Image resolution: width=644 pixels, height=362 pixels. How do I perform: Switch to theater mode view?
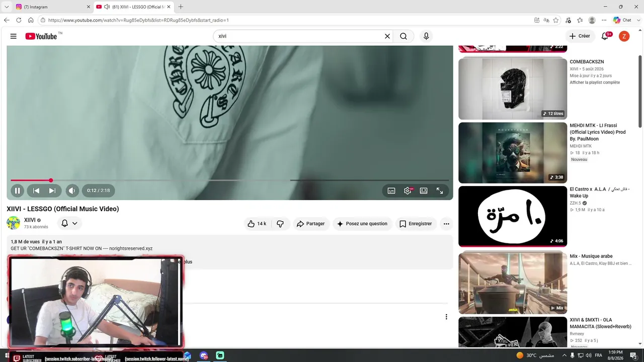(x=424, y=191)
